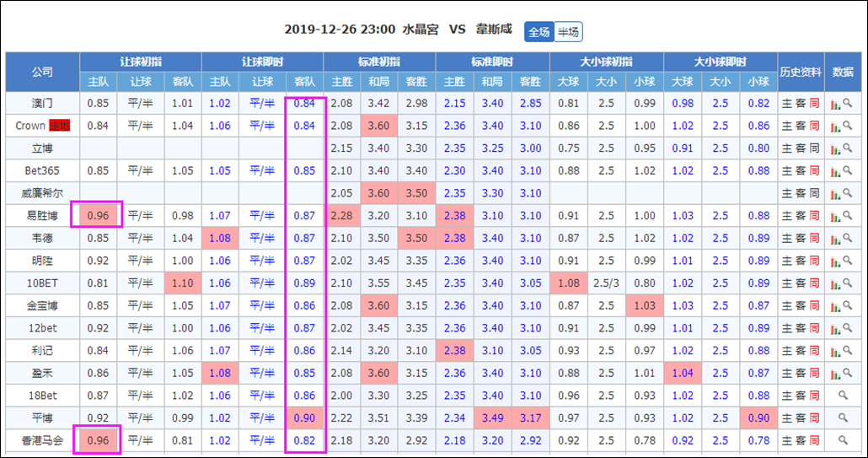The width and height of the screenshot is (868, 458).
Task: Click 金宝博 highlighted initial under odds 1.03
Action: click(x=645, y=305)
